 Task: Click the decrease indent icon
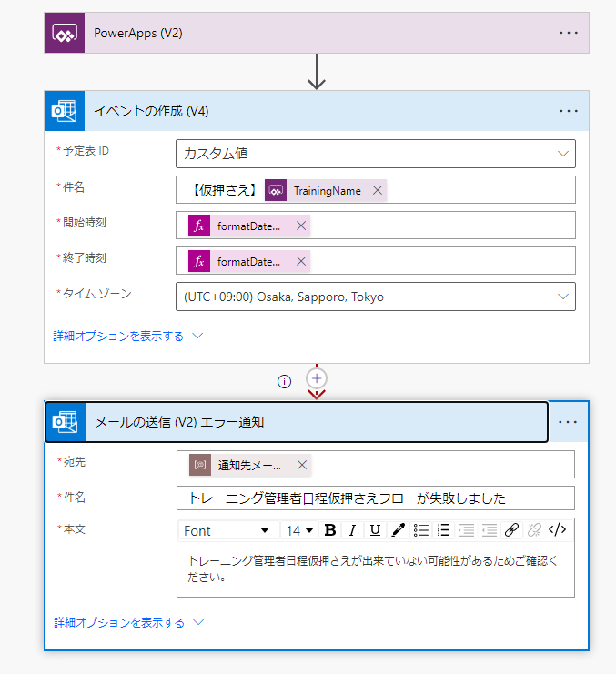click(x=490, y=530)
